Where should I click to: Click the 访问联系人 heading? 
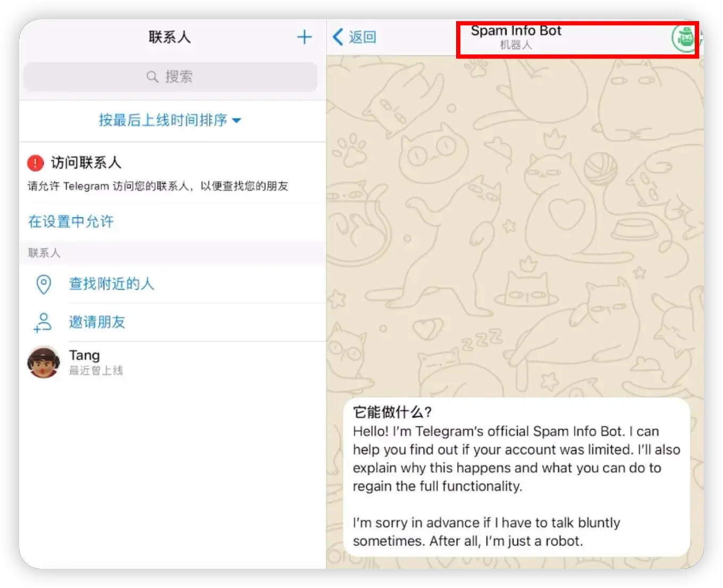click(86, 163)
